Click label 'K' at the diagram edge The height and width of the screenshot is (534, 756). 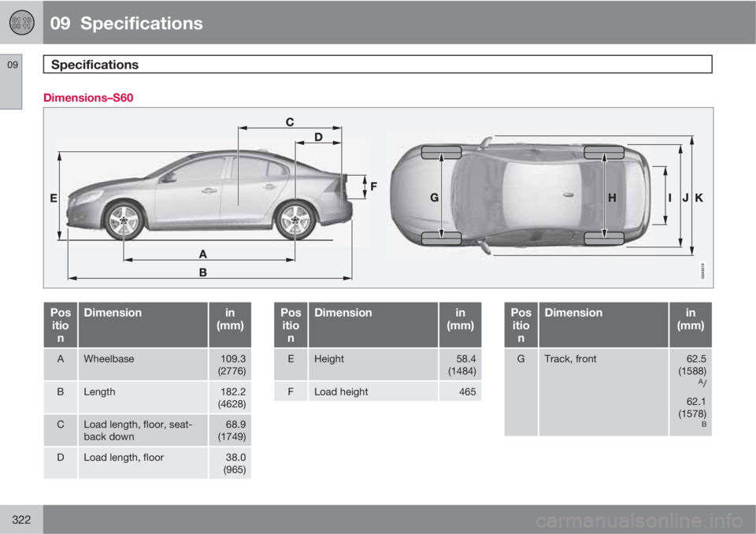click(x=699, y=197)
